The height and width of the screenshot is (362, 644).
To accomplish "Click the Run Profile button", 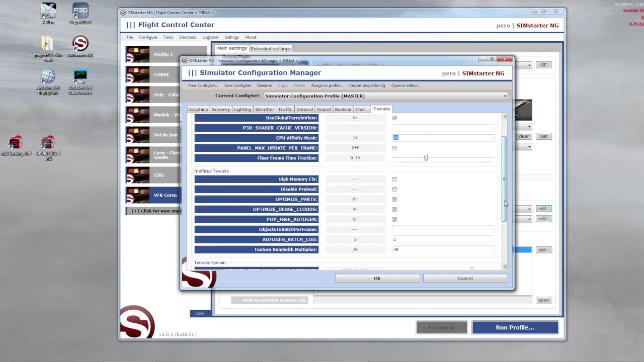I will [x=515, y=327].
